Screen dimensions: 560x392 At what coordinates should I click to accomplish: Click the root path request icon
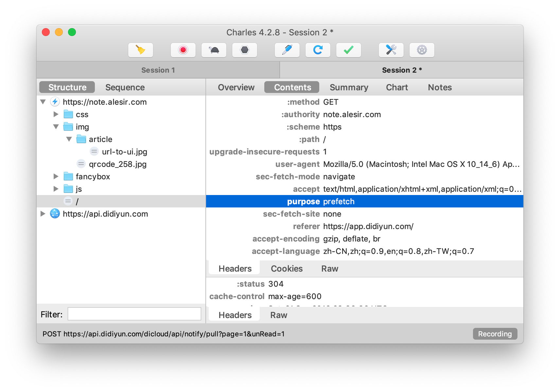68,201
